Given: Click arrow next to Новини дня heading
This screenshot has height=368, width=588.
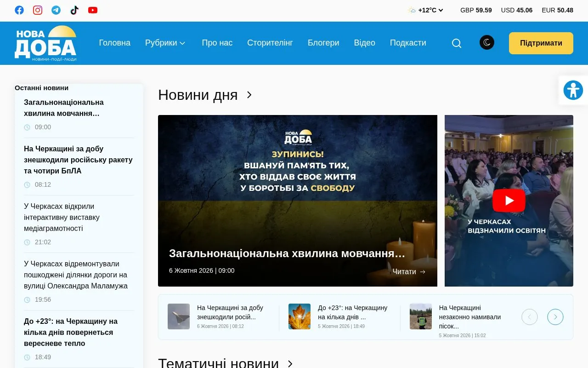Looking at the screenshot, I should 249,95.
